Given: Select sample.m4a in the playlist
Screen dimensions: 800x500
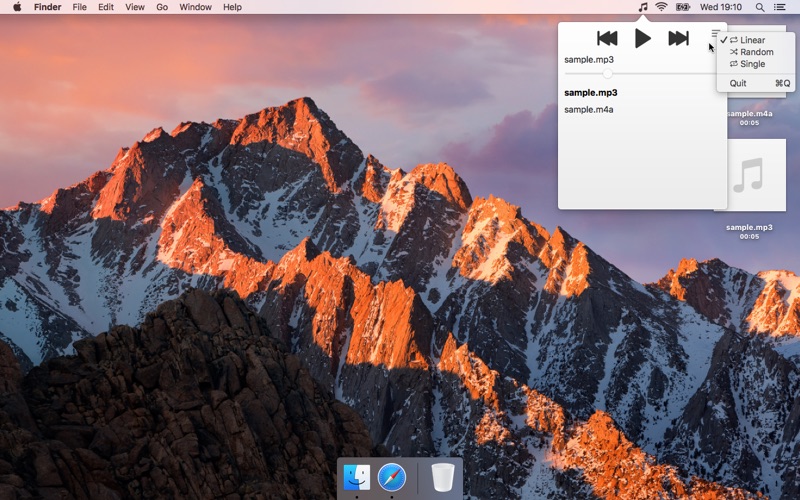Looking at the screenshot, I should [x=589, y=110].
